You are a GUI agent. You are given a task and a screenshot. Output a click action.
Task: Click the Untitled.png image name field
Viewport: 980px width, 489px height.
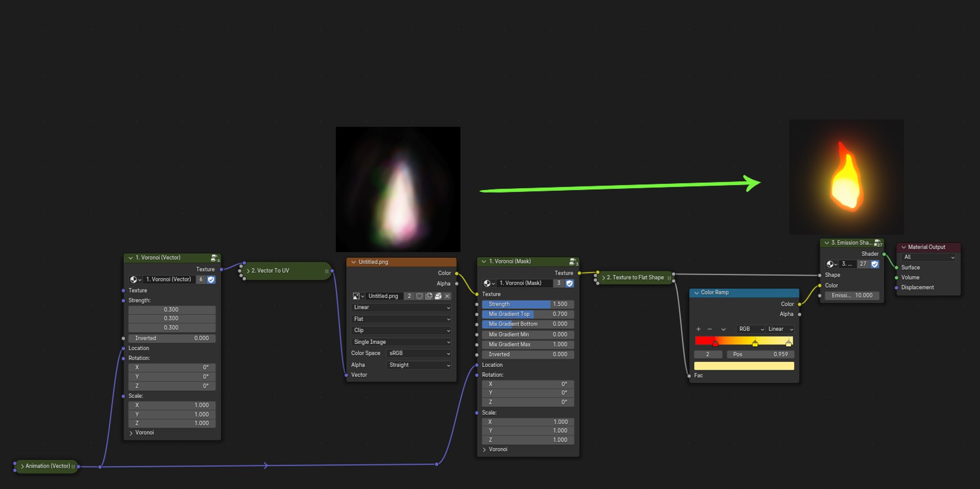tap(384, 296)
